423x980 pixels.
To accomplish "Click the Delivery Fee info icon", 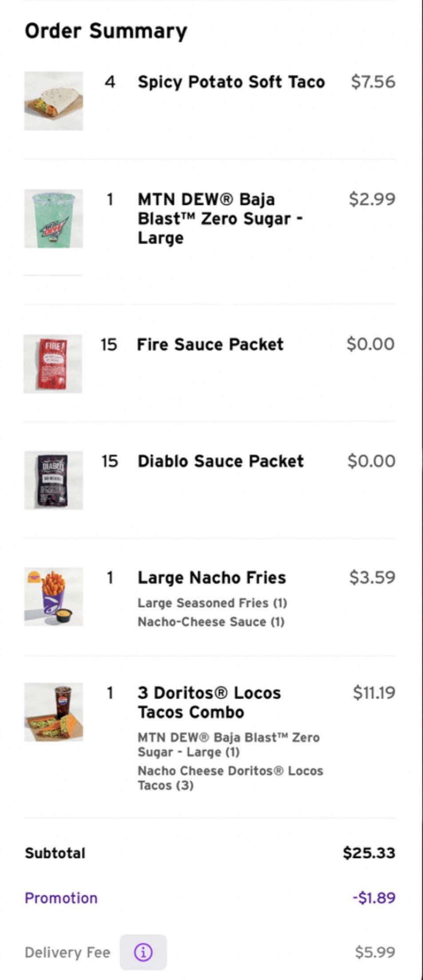I will click(143, 952).
